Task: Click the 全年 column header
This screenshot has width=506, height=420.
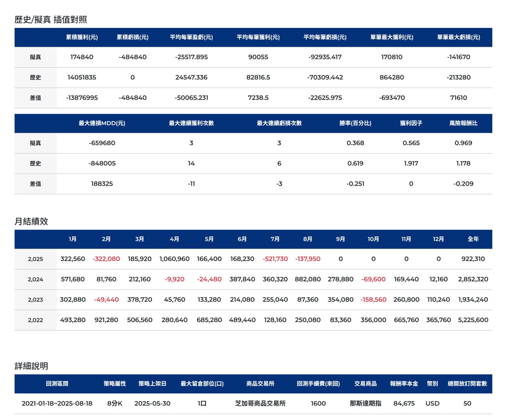Action: pyautogui.click(x=473, y=239)
